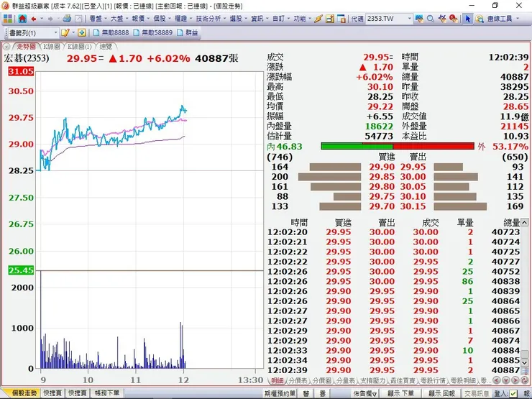Click the handshake icon after the code field

click(x=441, y=19)
